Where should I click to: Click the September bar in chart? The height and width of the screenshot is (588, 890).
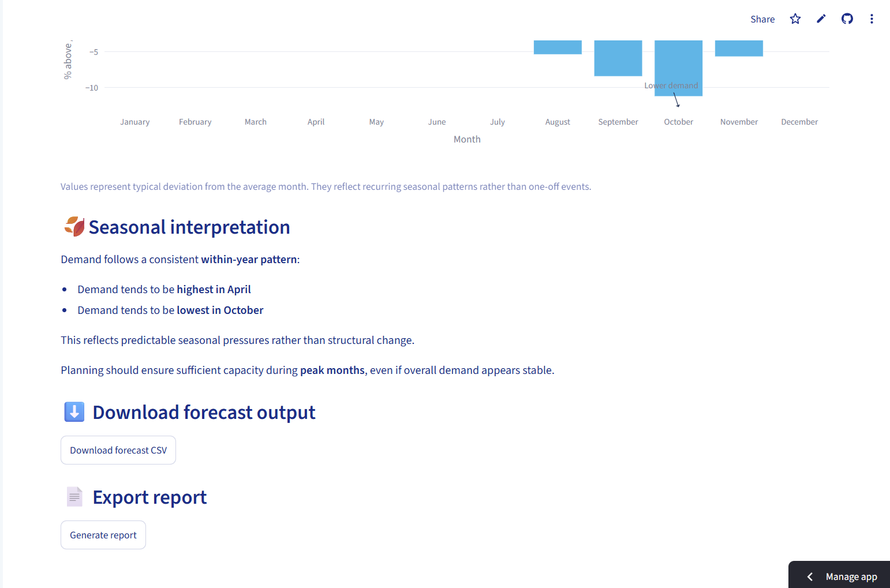pyautogui.click(x=618, y=58)
